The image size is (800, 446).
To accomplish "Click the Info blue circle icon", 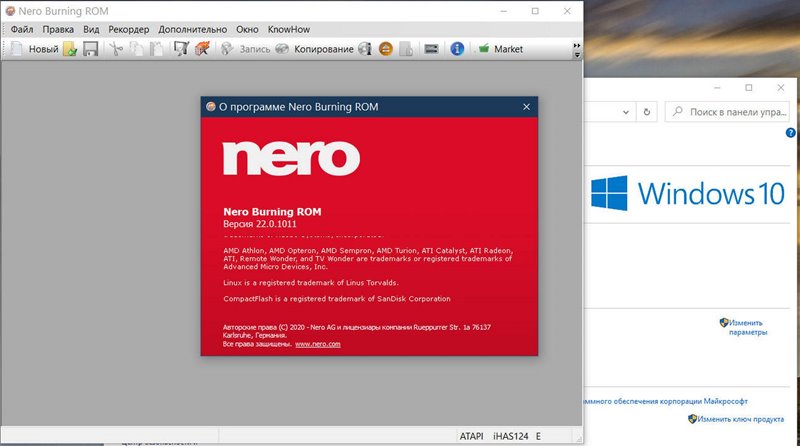I will coord(457,48).
